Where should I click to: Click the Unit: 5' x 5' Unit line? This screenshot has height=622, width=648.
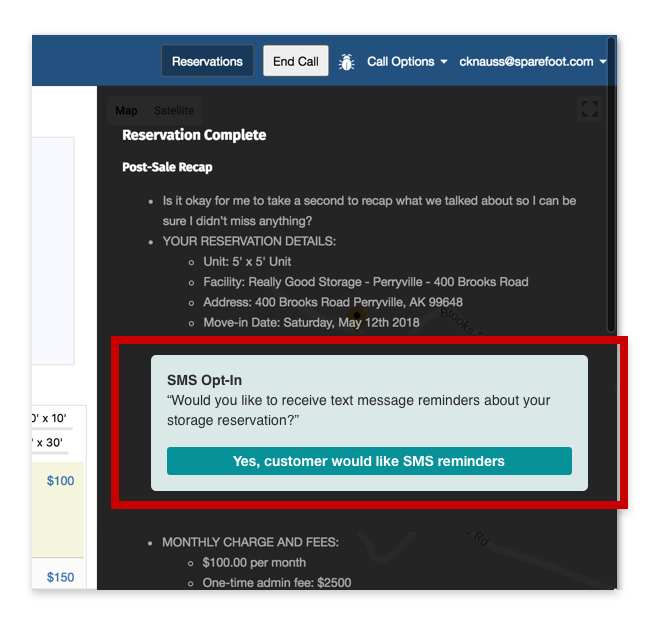[x=247, y=262]
